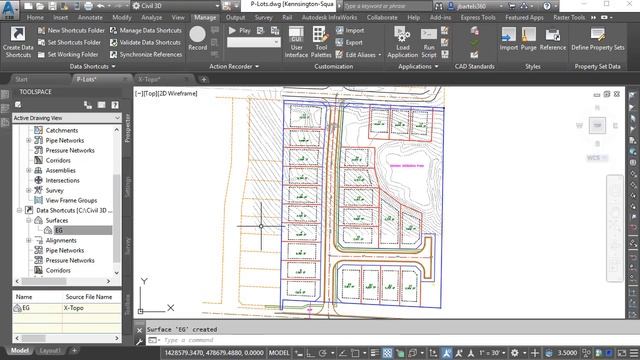Image resolution: width=640 pixels, height=360 pixels.
Task: Toggle MODEL space button in status bar
Action: (x=279, y=353)
